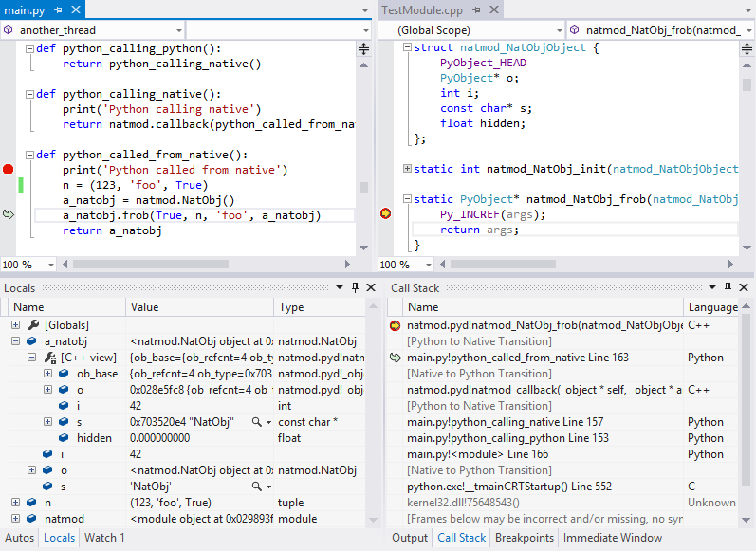Screen dimensions: 756x551
Task: Open the 100 % zoom dropdown in main.py
Action: pyautogui.click(x=49, y=266)
